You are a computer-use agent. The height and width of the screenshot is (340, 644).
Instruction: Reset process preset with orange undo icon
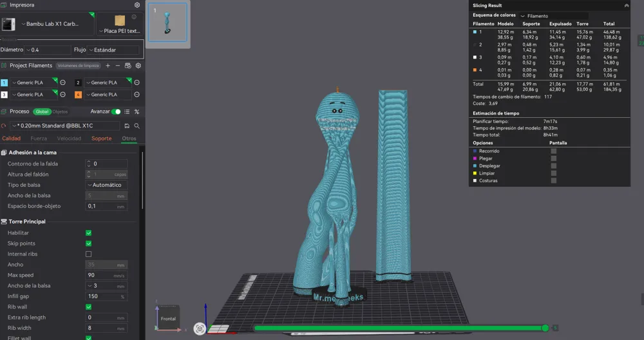point(4,126)
